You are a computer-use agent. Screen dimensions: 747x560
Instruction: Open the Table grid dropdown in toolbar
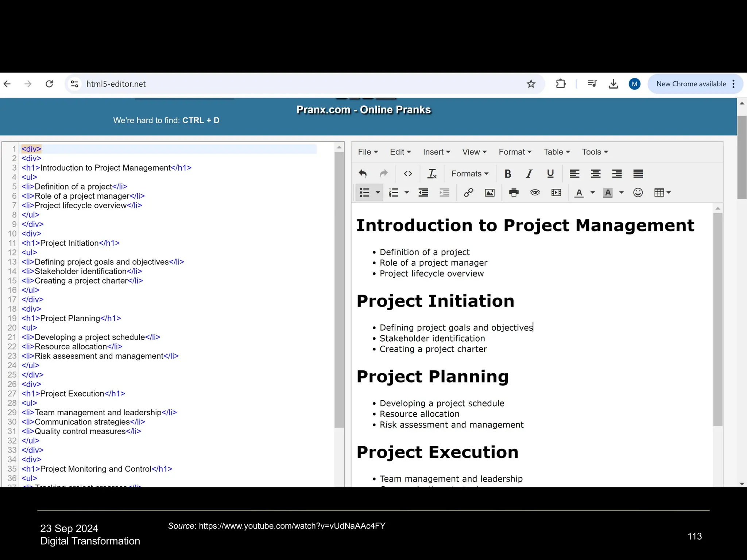[662, 192]
